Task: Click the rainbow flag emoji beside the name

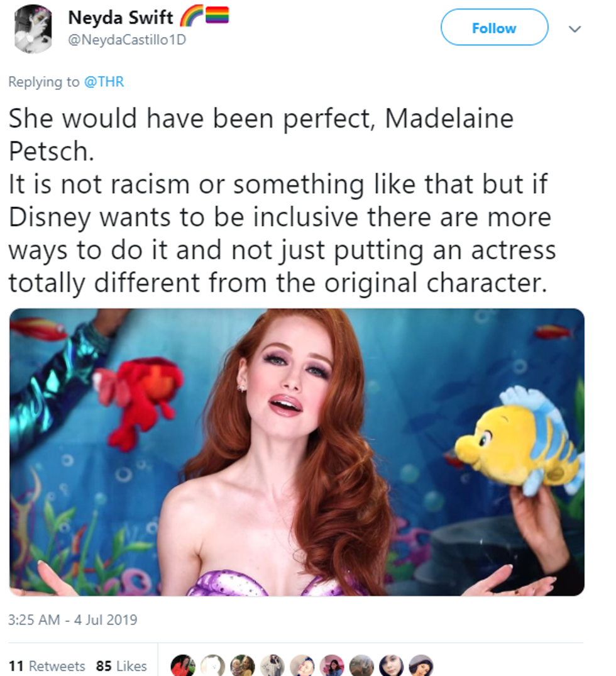Action: coord(216,16)
